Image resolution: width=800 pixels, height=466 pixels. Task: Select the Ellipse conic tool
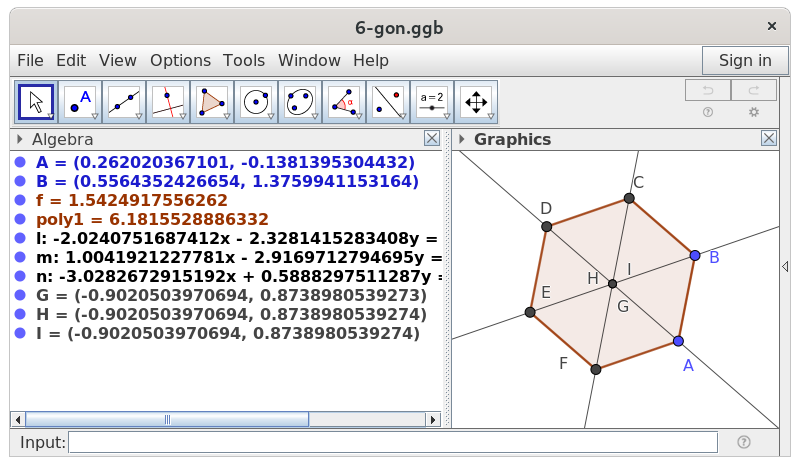[x=300, y=102]
